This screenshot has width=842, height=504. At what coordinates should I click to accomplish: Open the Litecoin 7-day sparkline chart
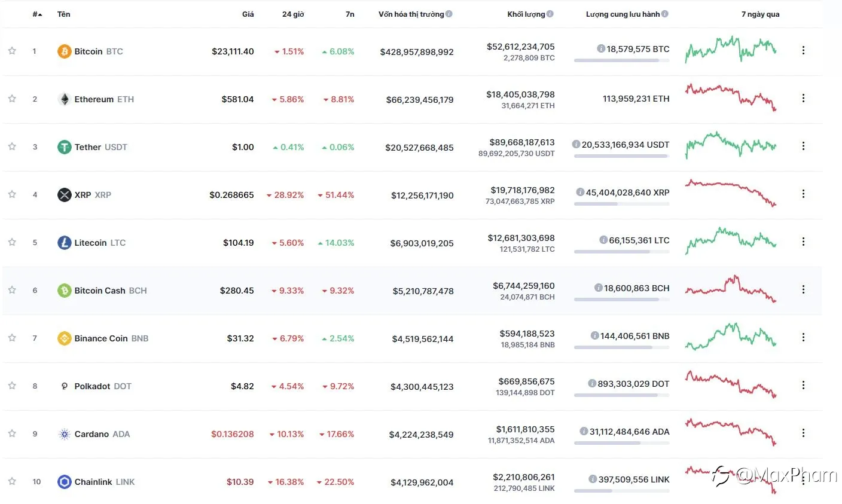point(730,240)
